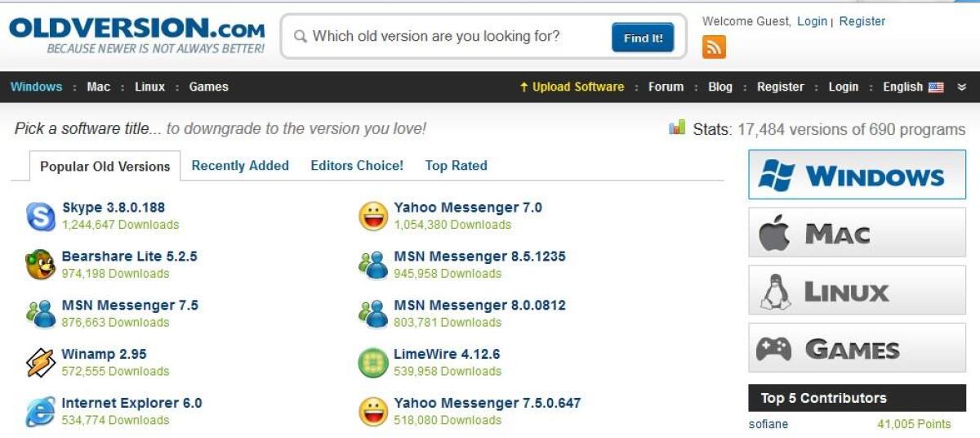Click the Skype app icon
980x438 pixels.
40,216
